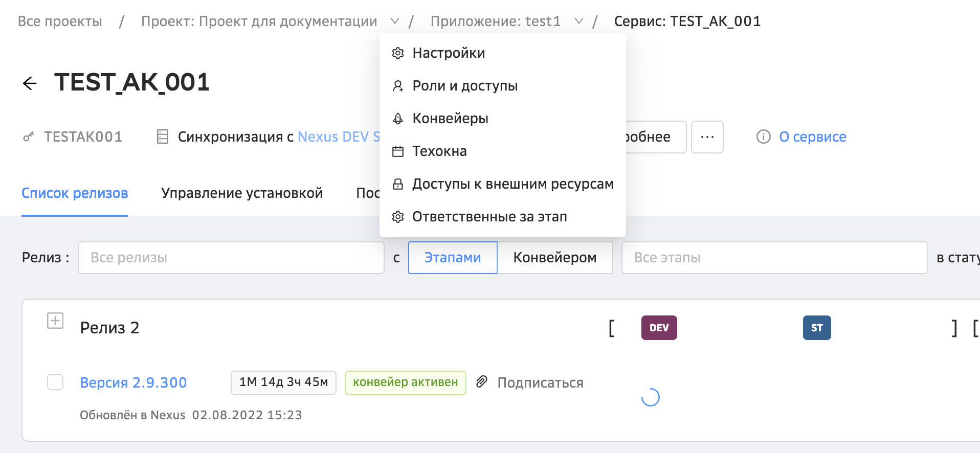Click the Все релизы input field
The image size is (980, 453).
231,258
